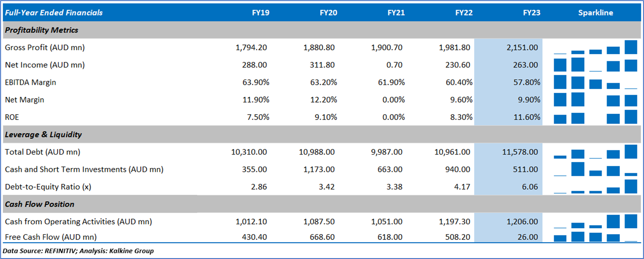Select the Total Debt sparkline chart

tap(595, 152)
